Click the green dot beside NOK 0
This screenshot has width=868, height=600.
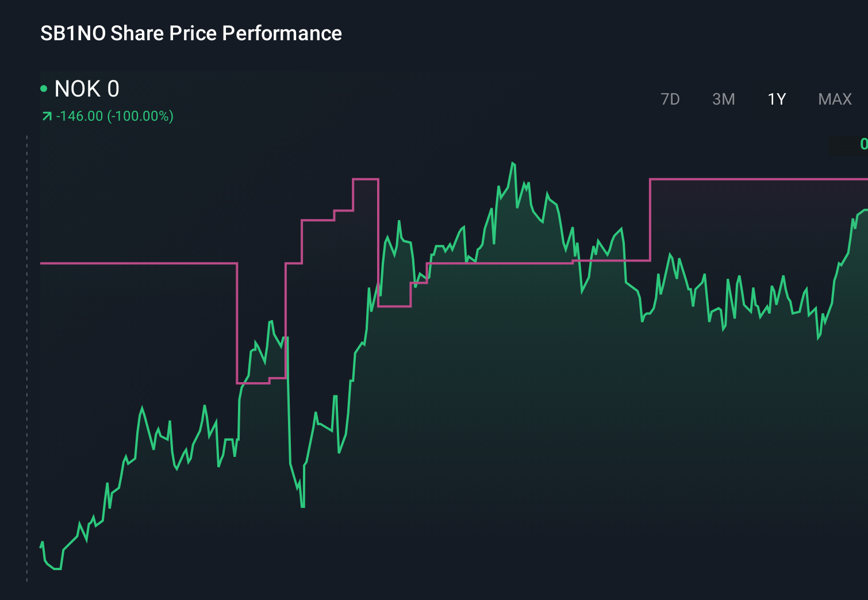[44, 88]
